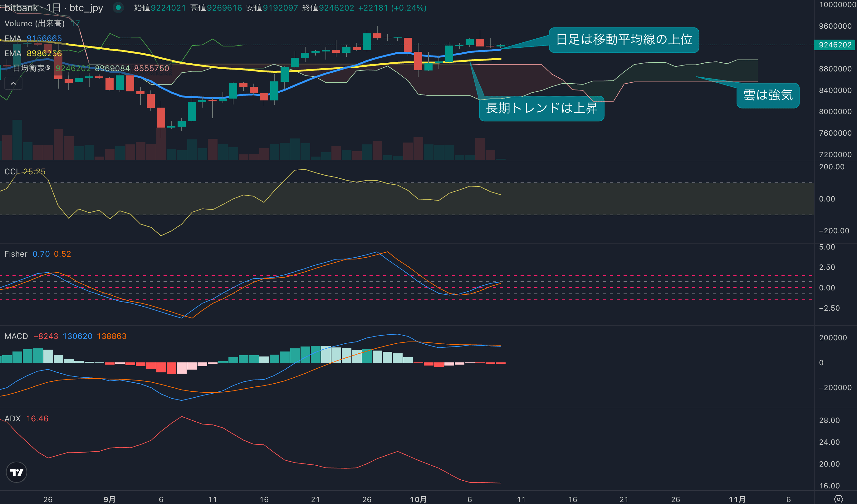Screen dimensions: 857x504
Task: Click the 11月 label on time axis
Action: click(x=737, y=499)
